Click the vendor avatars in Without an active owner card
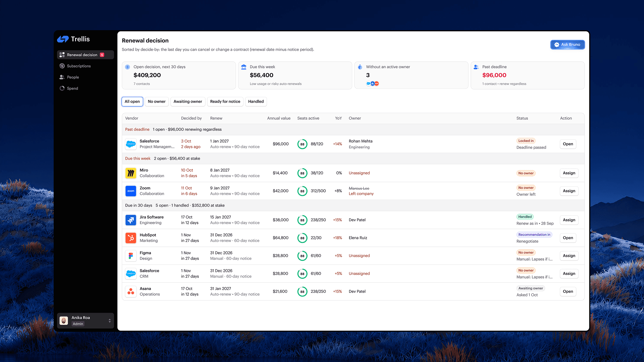Image resolution: width=644 pixels, height=362 pixels. point(373,83)
